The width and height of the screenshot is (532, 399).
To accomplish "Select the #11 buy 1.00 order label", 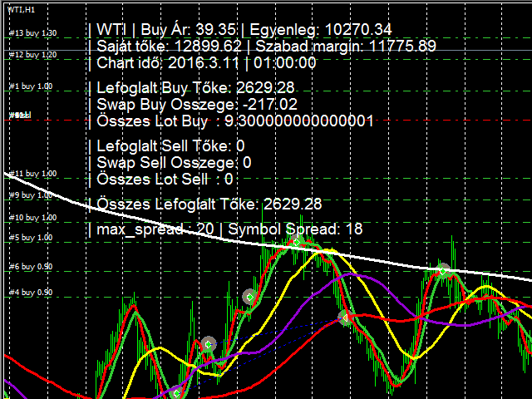I will [x=33, y=174].
